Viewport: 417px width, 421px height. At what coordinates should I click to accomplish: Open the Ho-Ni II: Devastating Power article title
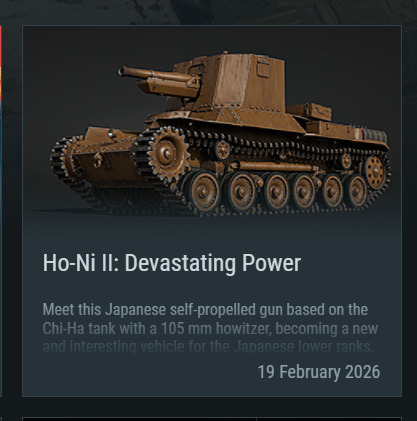tap(172, 263)
